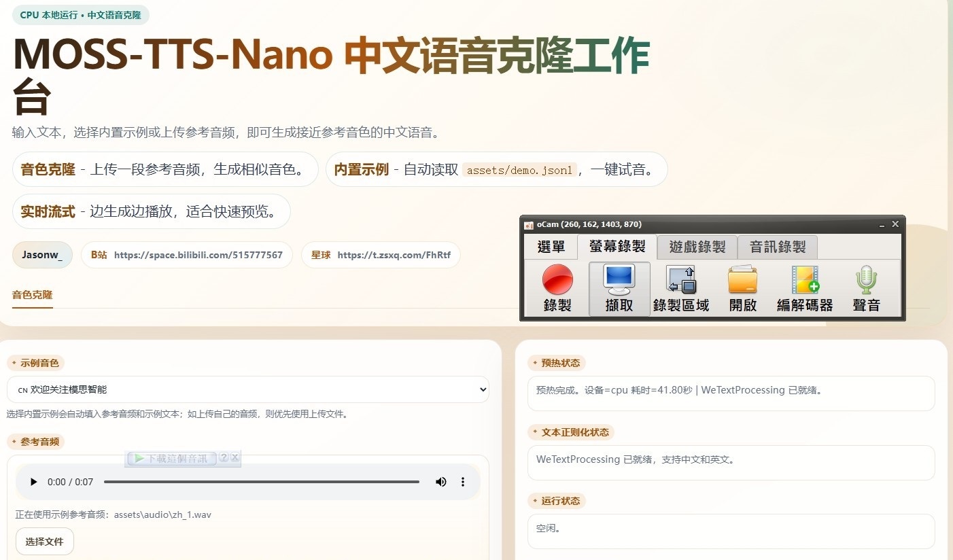
Task: Click the reference audio seek bar
Action: tap(262, 482)
